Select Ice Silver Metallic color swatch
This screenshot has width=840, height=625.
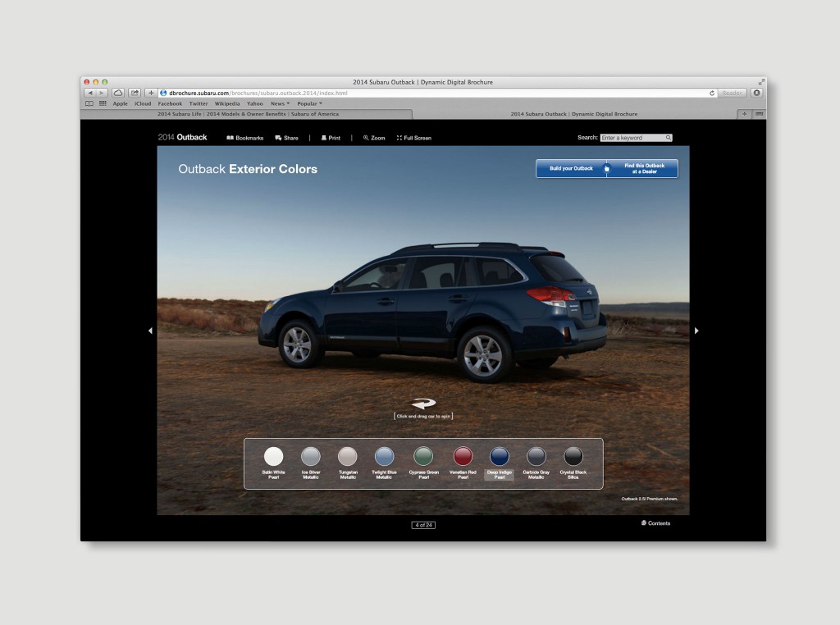coord(311,457)
